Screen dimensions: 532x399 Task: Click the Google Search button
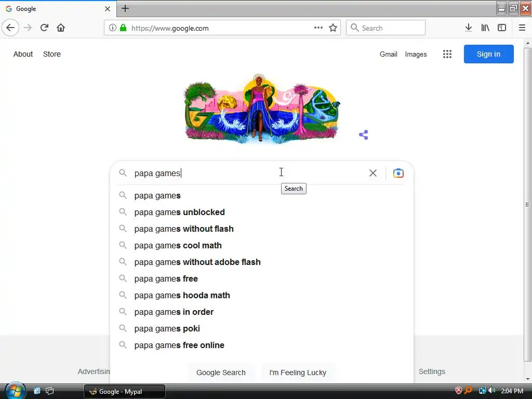click(221, 372)
